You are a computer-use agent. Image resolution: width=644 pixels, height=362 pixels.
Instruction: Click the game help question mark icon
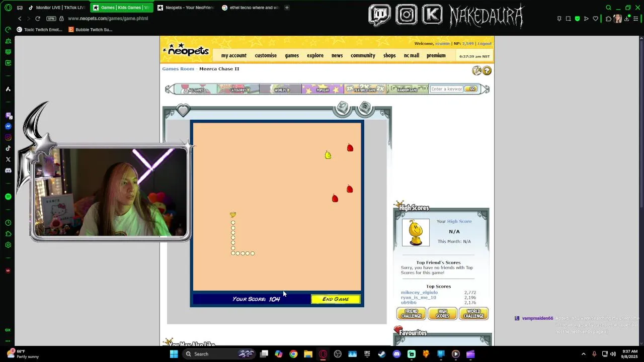(x=487, y=71)
